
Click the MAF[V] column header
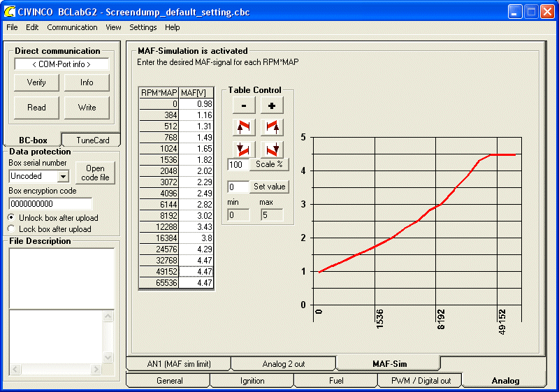click(196, 93)
